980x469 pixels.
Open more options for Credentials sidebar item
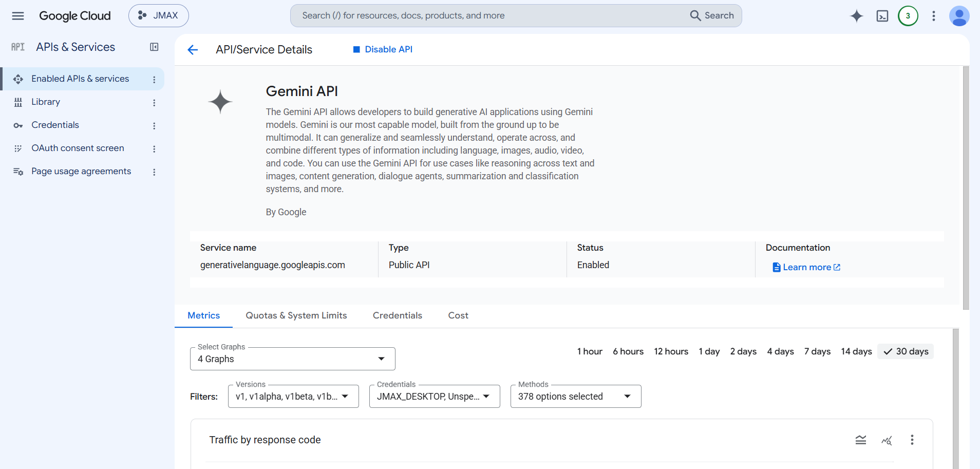click(x=154, y=125)
